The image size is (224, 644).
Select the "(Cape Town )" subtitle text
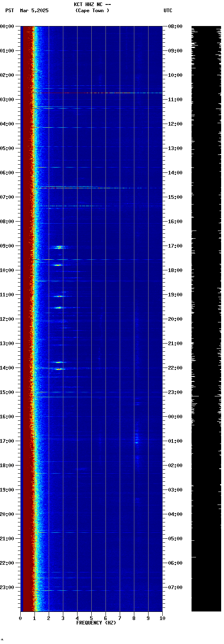tap(92, 11)
